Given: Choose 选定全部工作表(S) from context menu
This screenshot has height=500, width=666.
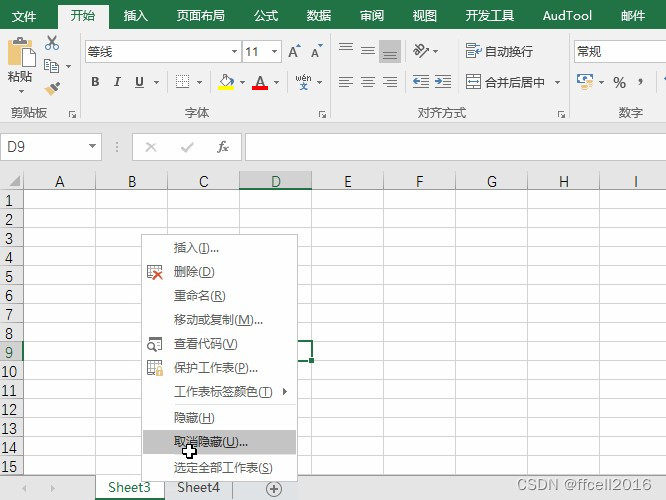Looking at the screenshot, I should click(x=219, y=468).
